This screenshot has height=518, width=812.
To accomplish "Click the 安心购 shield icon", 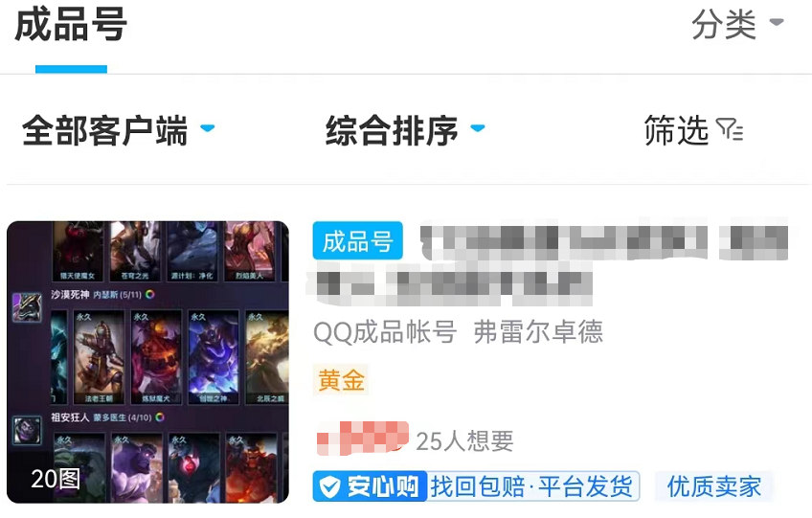I will coord(329,487).
